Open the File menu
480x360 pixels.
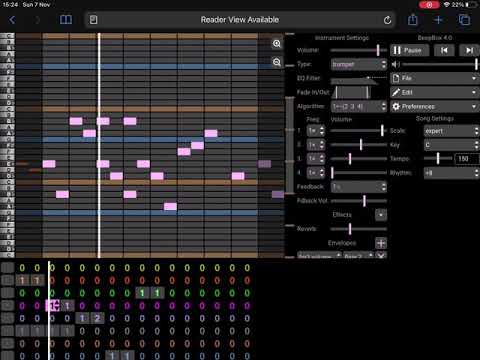435,78
